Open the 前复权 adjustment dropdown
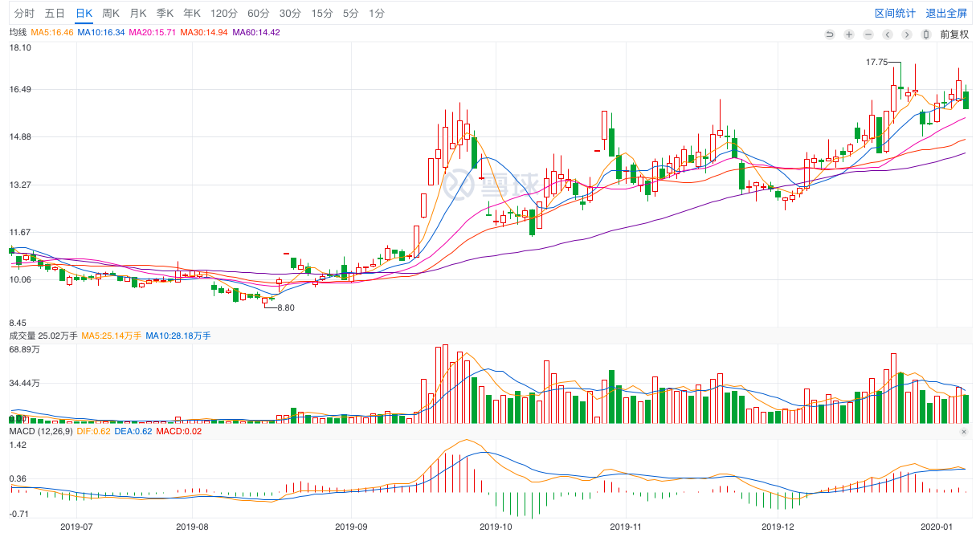Screen dimensions: 980x533 tap(954, 35)
